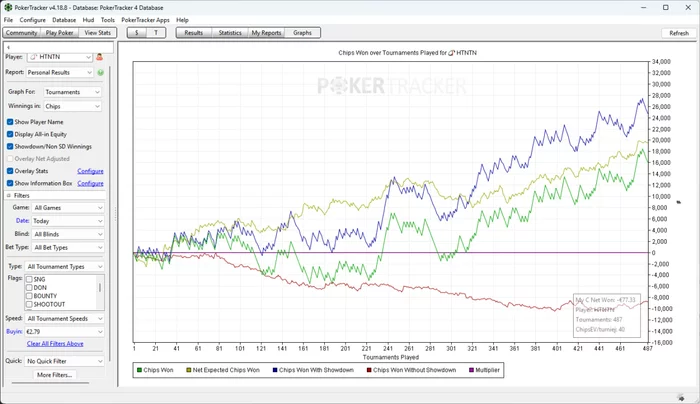700x404 pixels.
Task: Open the Game All Games dropdown
Action: (x=68, y=208)
